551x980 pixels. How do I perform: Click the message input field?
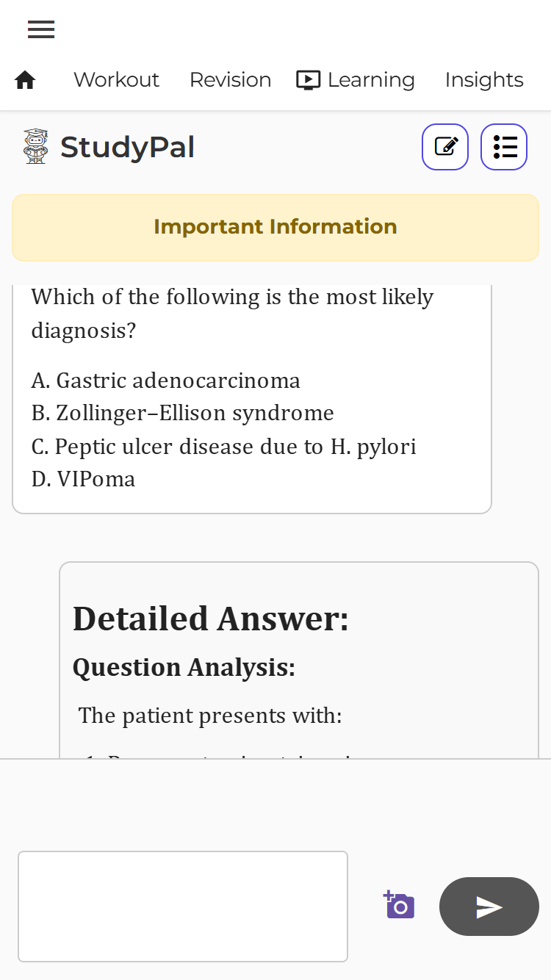(183, 906)
